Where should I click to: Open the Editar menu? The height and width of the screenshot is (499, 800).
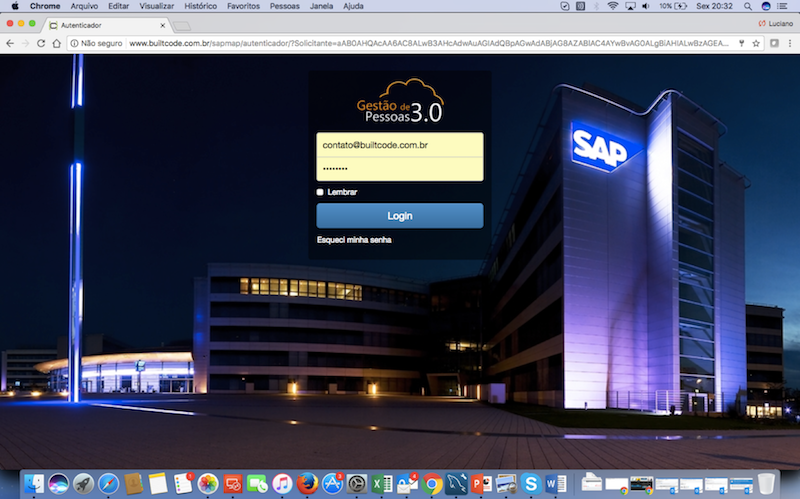[x=118, y=6]
